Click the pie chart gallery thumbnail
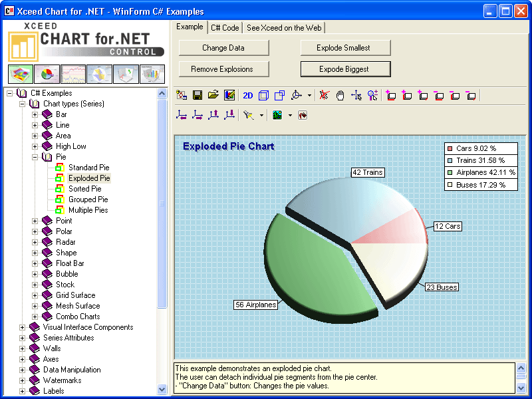 pyautogui.click(x=47, y=74)
